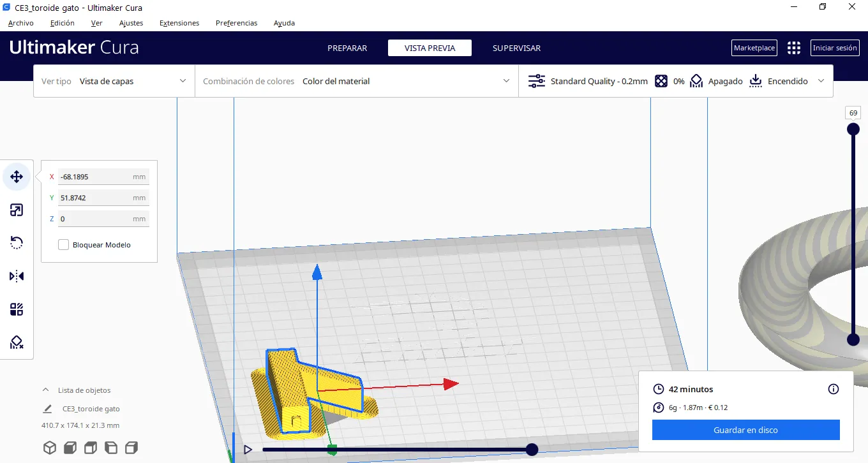Open Per Model Settings tool
Viewport: 868px width, 463px height.
[17, 310]
